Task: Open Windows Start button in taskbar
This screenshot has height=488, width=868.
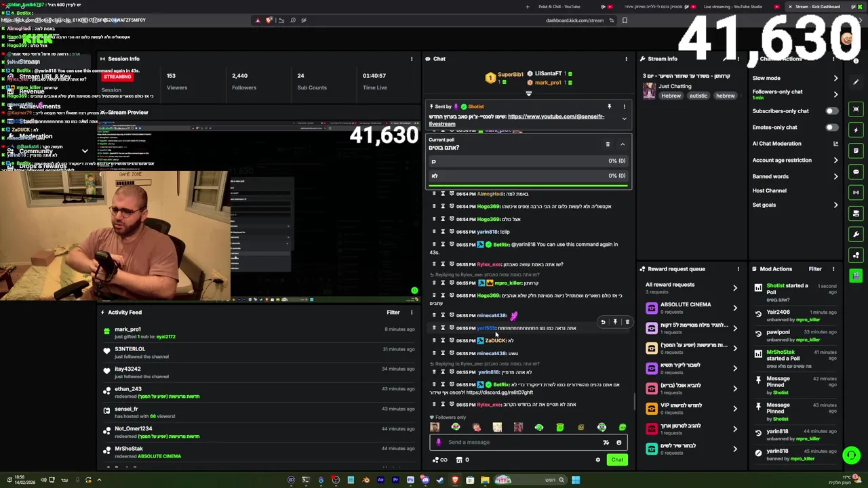Action: [575, 480]
